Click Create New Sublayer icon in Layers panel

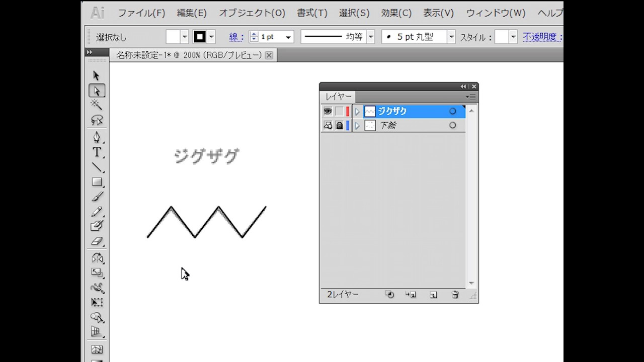411,295
